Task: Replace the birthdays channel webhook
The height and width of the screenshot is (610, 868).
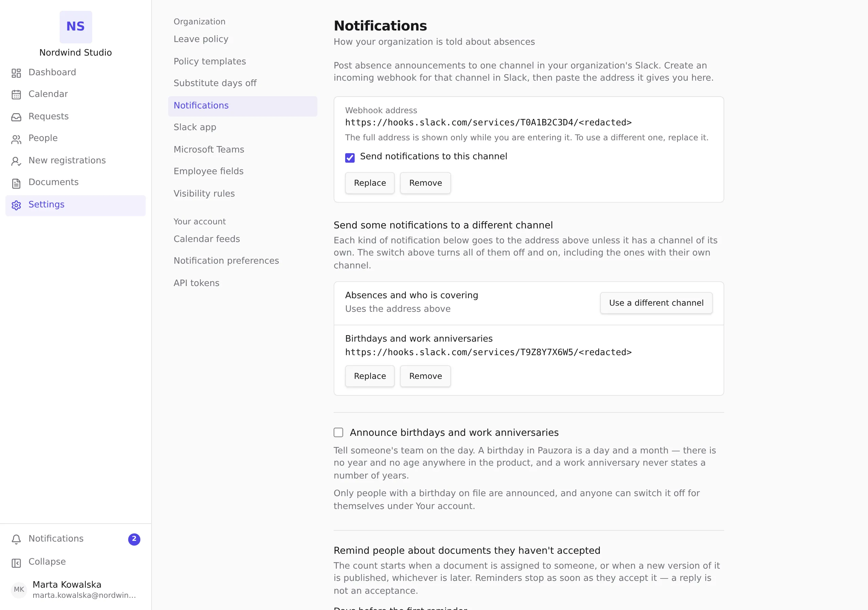Action: click(369, 376)
